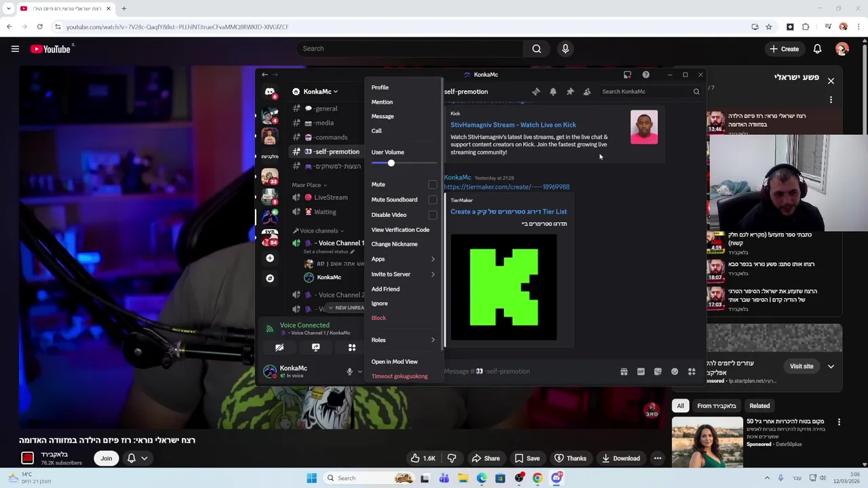Image resolution: width=868 pixels, height=488 pixels.
Task: Open the Roles submenu
Action: click(403, 340)
